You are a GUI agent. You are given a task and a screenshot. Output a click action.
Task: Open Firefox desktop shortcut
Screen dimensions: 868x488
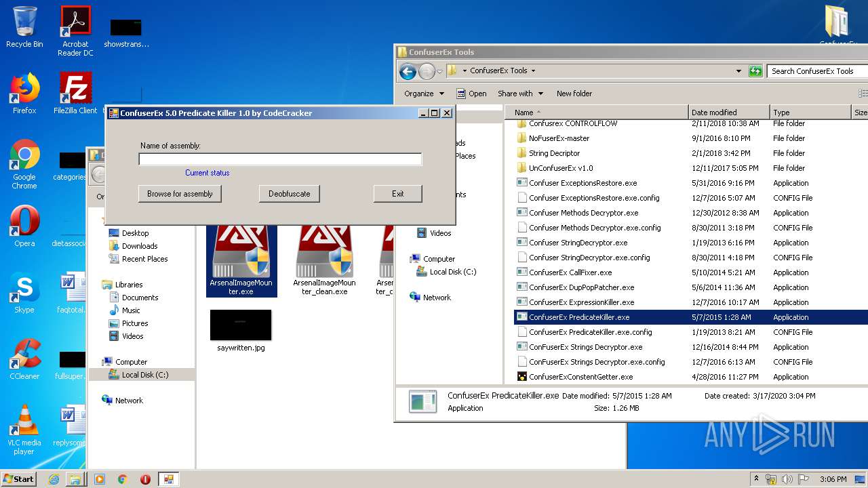[24, 93]
